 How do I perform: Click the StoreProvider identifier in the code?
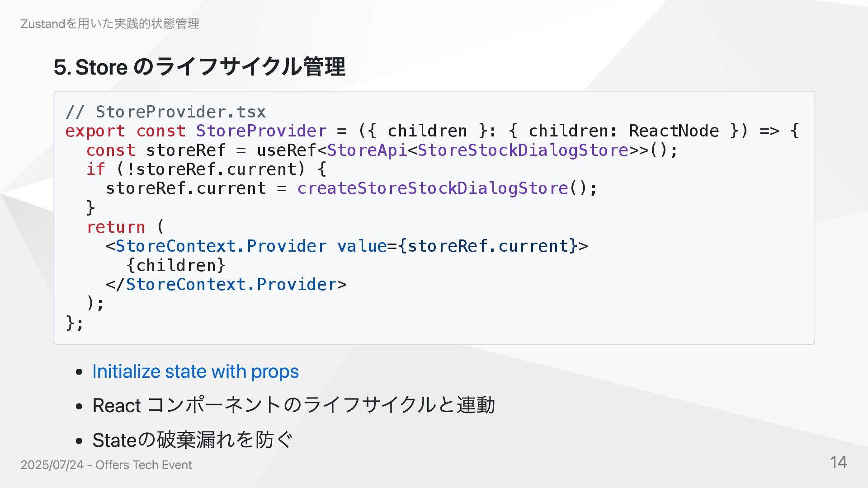(x=261, y=131)
